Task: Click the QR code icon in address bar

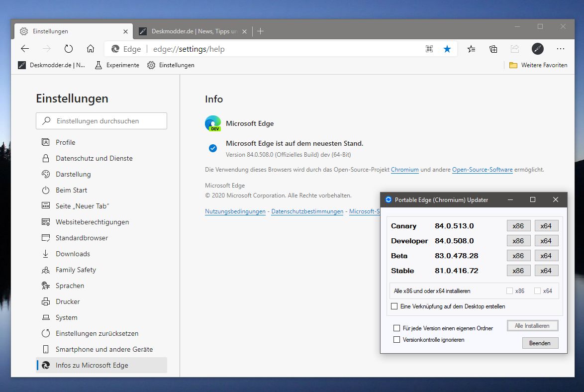Action: tap(429, 49)
